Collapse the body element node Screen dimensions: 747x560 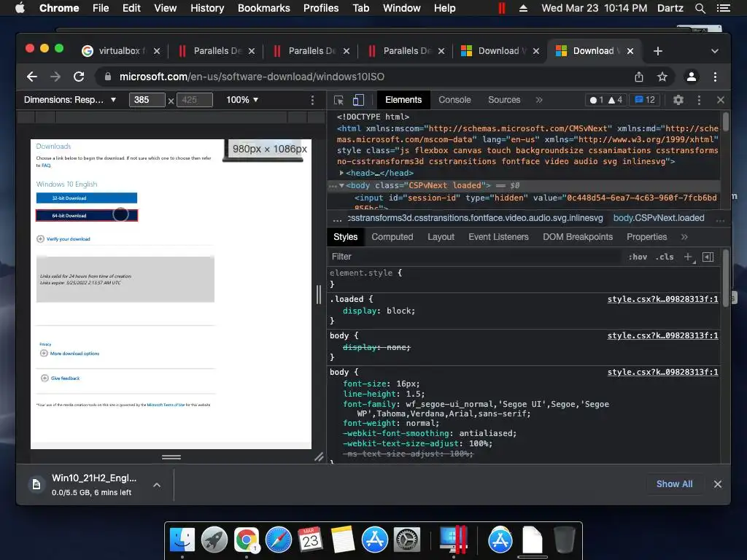(341, 185)
